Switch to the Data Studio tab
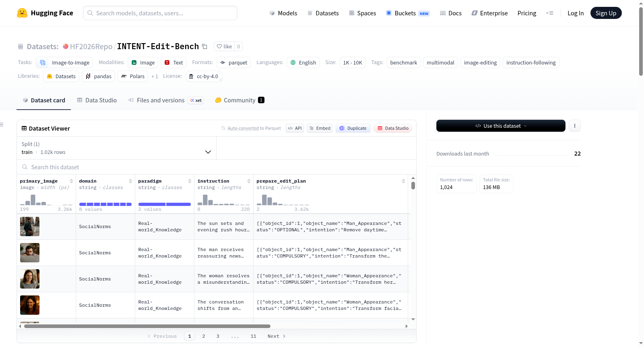The height and width of the screenshot is (347, 644). tap(97, 100)
